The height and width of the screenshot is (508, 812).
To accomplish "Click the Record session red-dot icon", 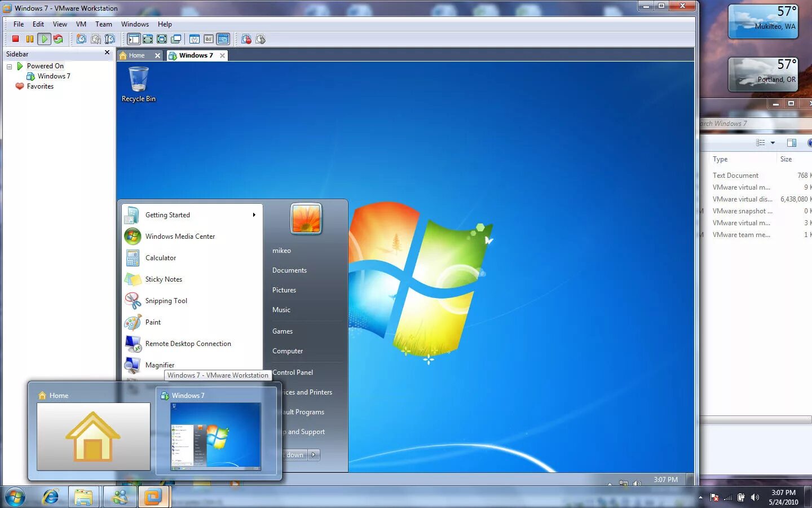I will point(246,39).
